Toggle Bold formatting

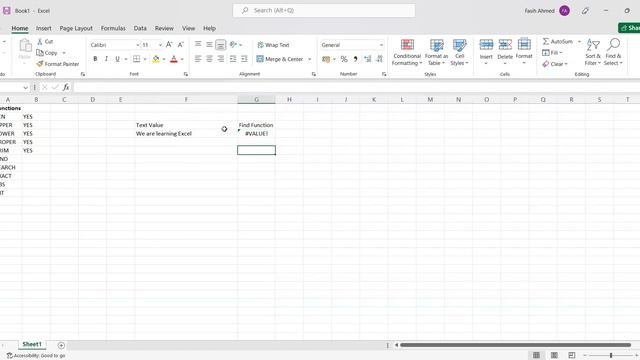pos(95,59)
